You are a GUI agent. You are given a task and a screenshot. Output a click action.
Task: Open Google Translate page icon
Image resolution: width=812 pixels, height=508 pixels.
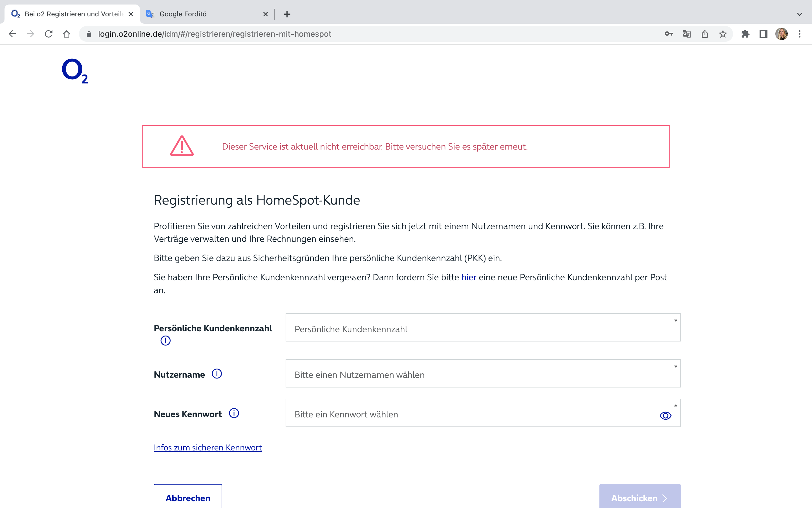(x=687, y=34)
